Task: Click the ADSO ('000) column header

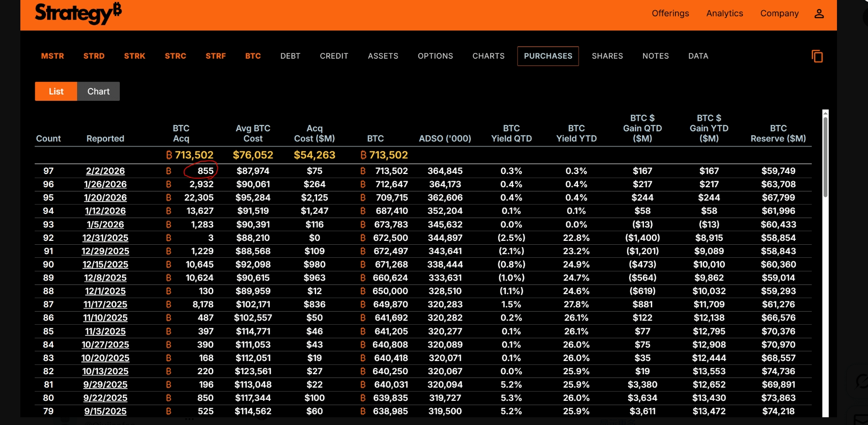Action: pos(445,139)
